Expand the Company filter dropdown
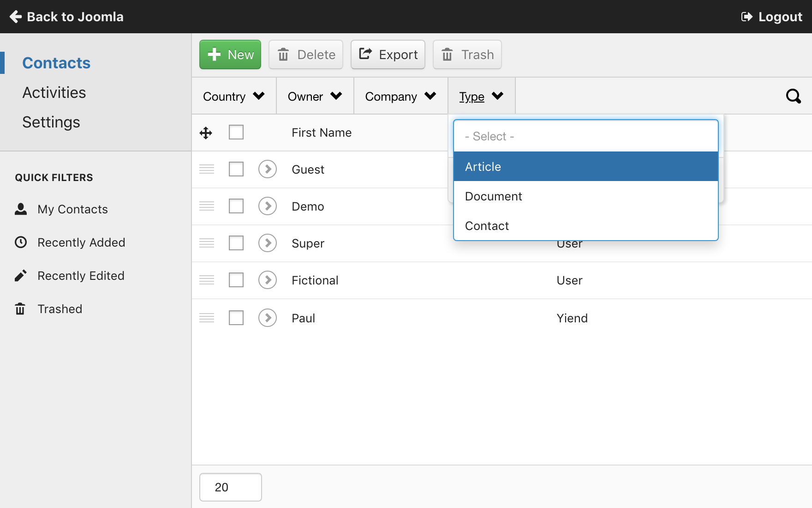 pos(400,96)
